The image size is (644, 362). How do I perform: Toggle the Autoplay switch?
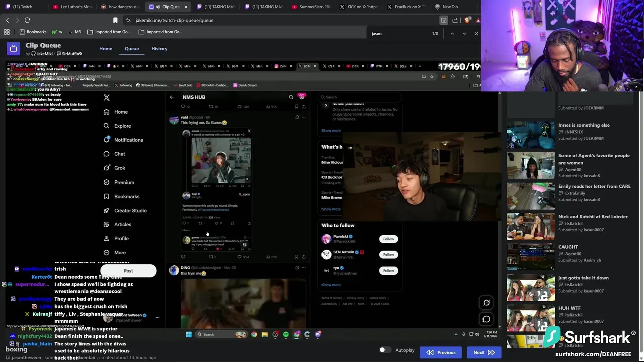tap(385, 350)
